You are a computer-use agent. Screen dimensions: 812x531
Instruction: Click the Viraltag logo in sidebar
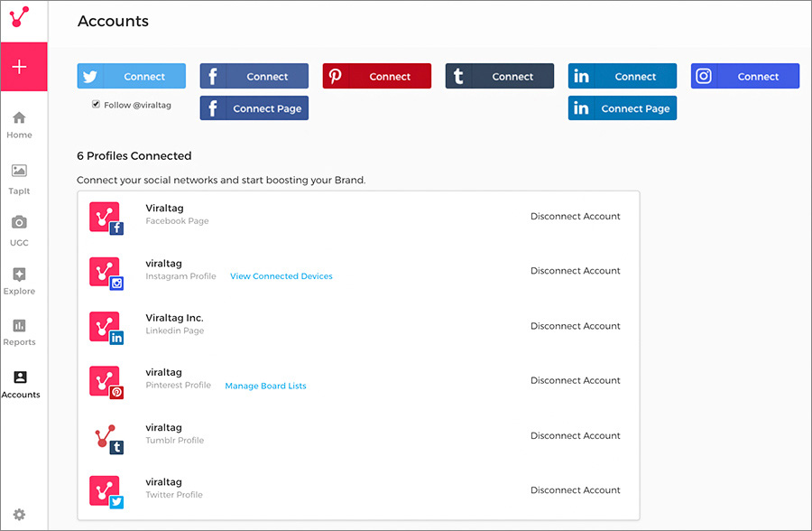coord(19,16)
